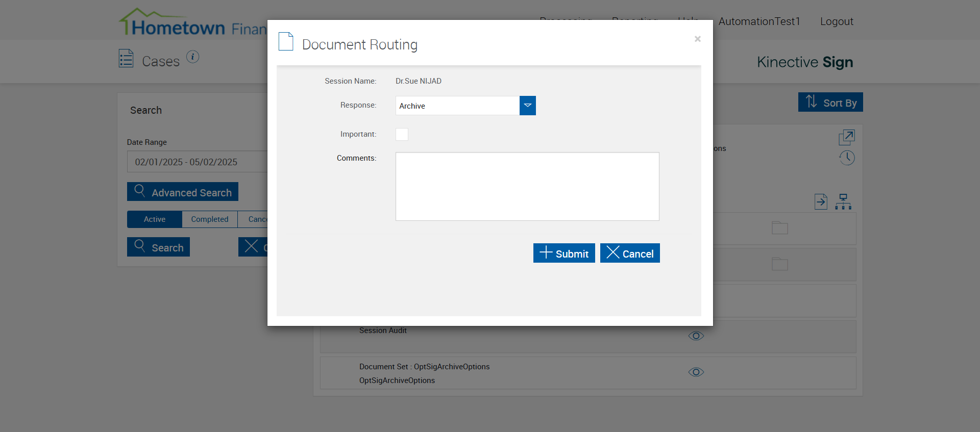The image size is (980, 432).
Task: Switch to the Active tab
Action: point(155,219)
